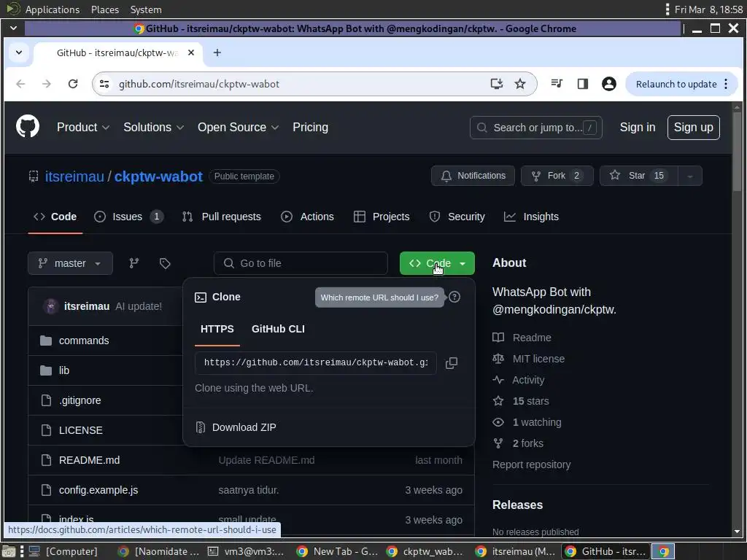Image resolution: width=747 pixels, height=560 pixels.
Task: Close the GitHub itsreimau/ckptw-wabot tab
Action: coord(191,52)
